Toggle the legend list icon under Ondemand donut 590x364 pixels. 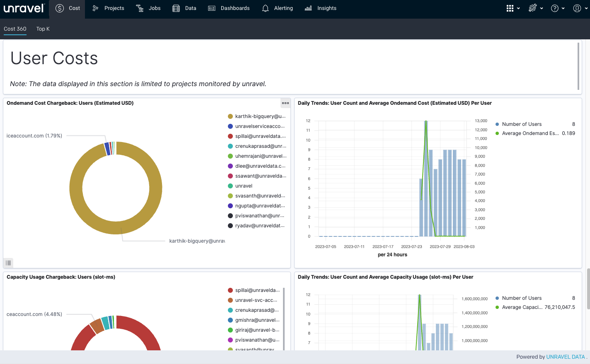8,263
